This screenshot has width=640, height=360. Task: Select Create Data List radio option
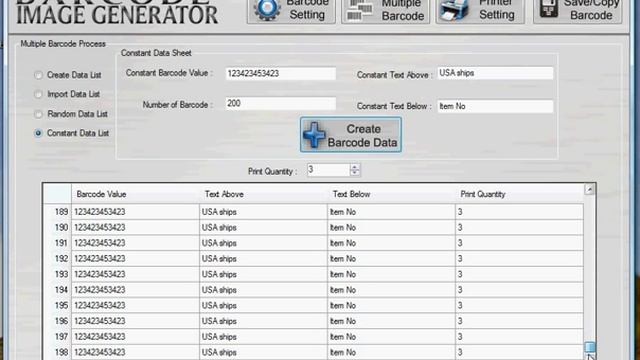coord(38,75)
